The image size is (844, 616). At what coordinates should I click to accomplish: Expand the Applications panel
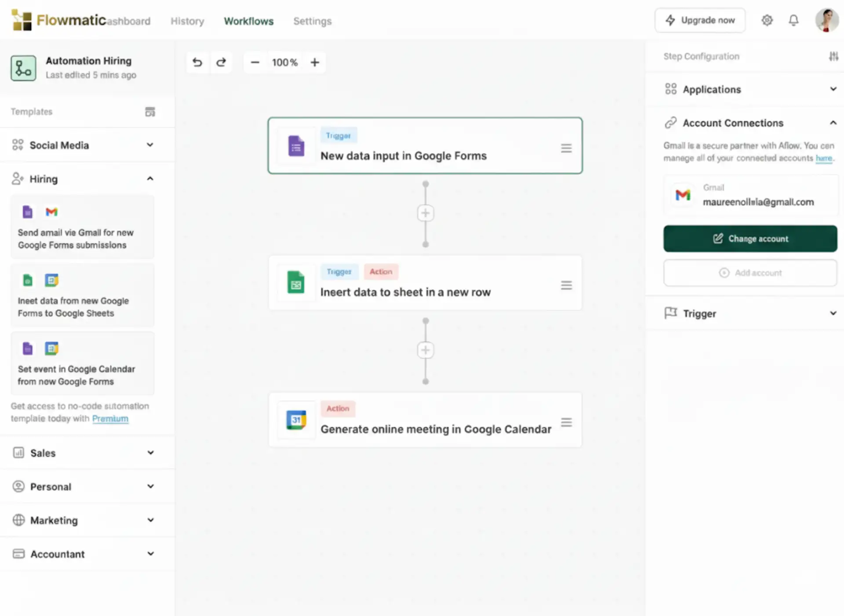[x=833, y=89]
